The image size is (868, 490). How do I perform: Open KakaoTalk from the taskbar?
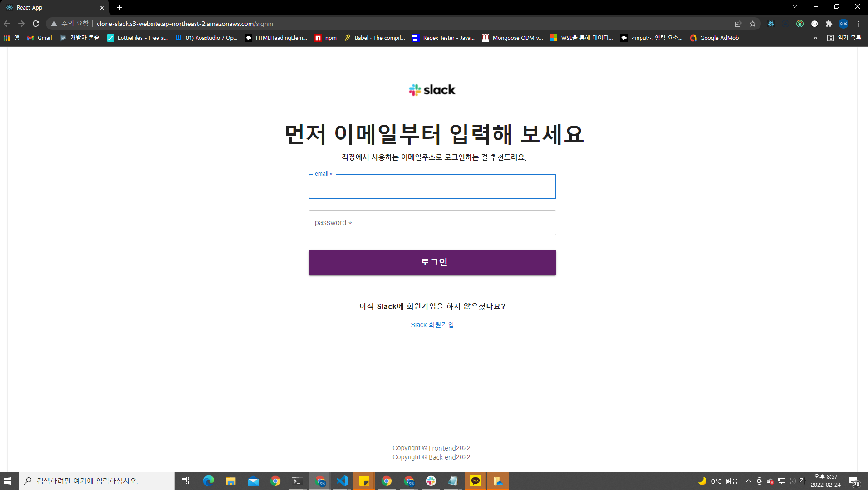[x=475, y=481]
